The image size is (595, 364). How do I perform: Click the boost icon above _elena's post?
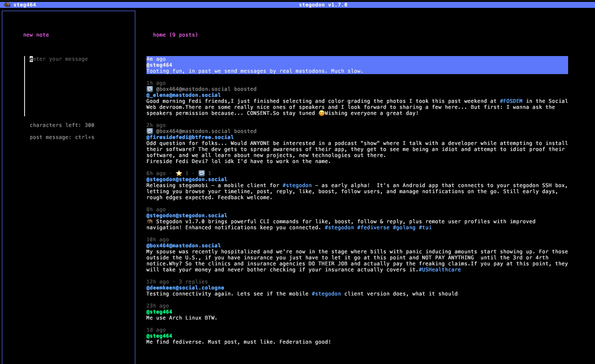tap(150, 89)
